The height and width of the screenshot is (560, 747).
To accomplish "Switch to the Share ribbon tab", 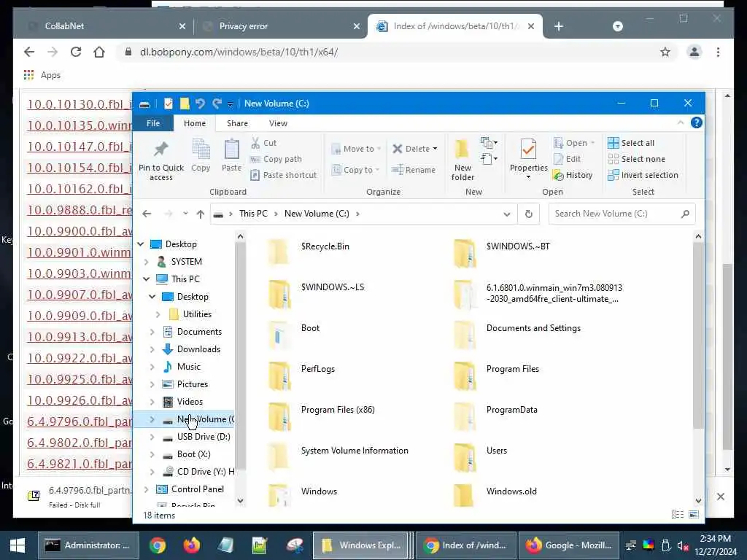I will tap(237, 123).
